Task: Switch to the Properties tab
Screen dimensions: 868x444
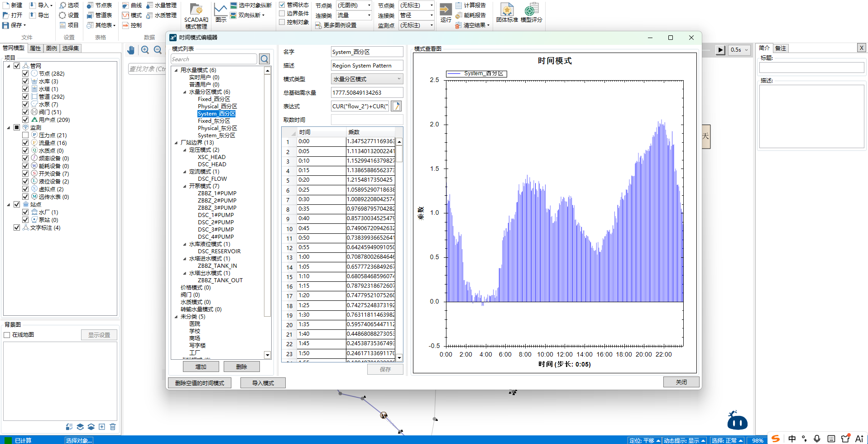Action: [35, 48]
